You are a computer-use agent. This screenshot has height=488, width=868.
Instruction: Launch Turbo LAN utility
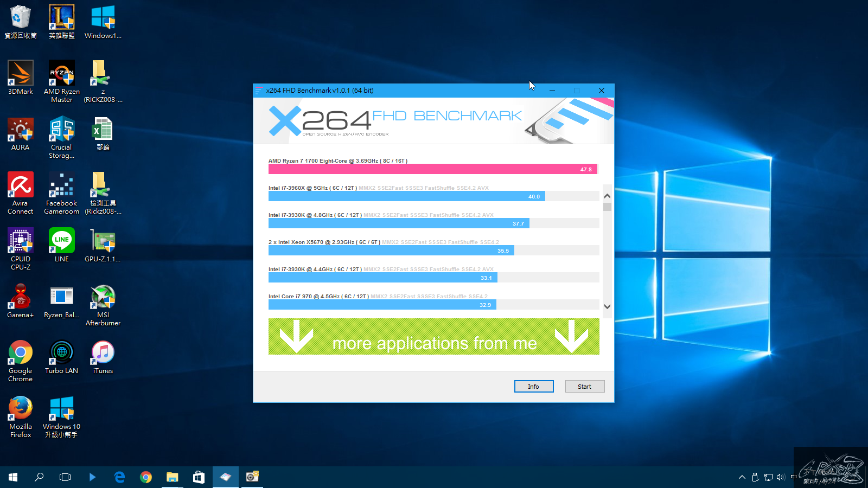click(x=62, y=357)
